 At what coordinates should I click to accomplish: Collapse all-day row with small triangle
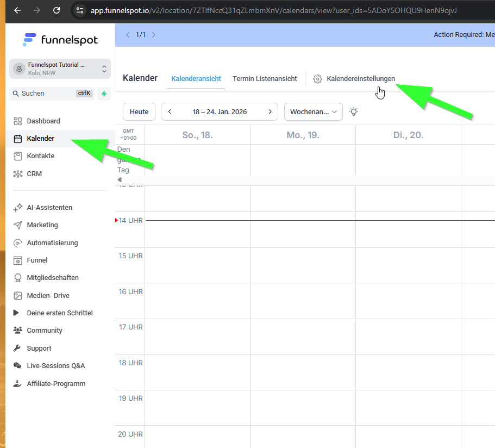tap(120, 179)
